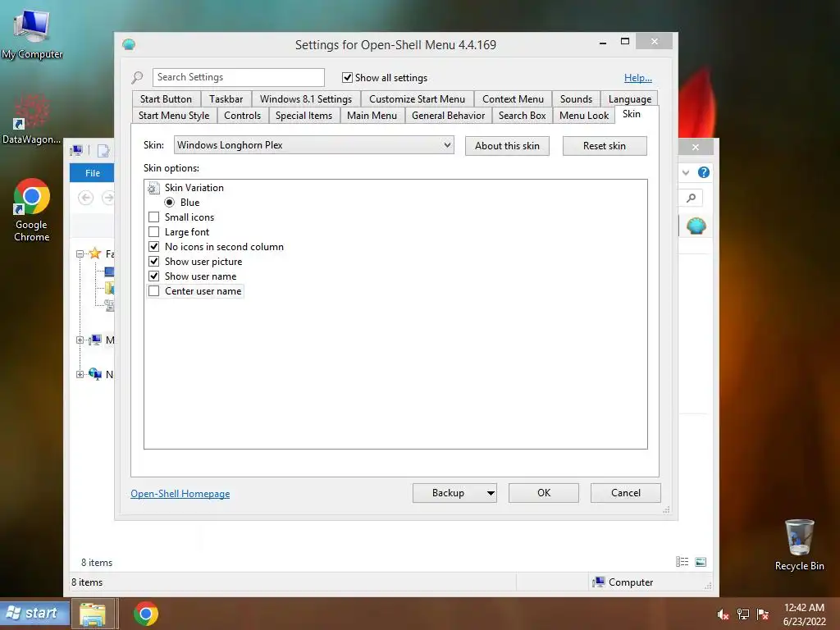840x630 pixels.
Task: Switch to the Start Button tab
Action: 166,99
